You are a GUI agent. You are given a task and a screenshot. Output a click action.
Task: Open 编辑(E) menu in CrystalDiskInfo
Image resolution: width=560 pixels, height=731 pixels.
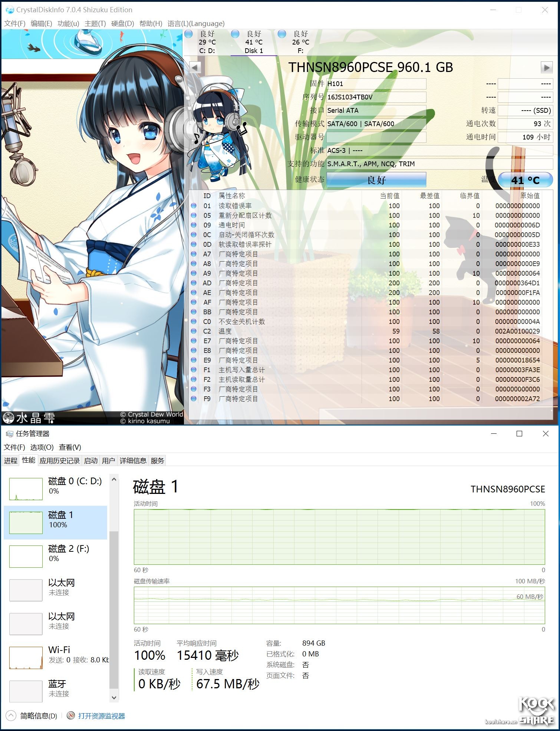pos(42,23)
